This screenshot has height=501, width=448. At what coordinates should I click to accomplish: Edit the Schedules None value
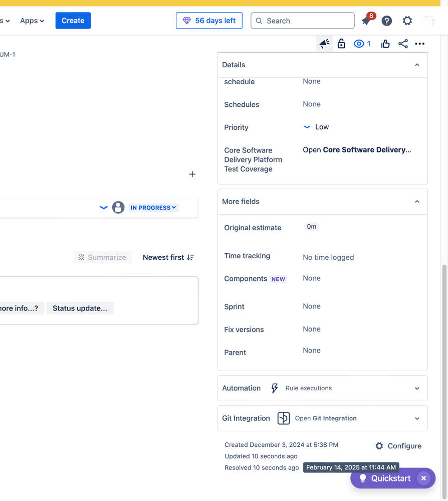click(312, 104)
